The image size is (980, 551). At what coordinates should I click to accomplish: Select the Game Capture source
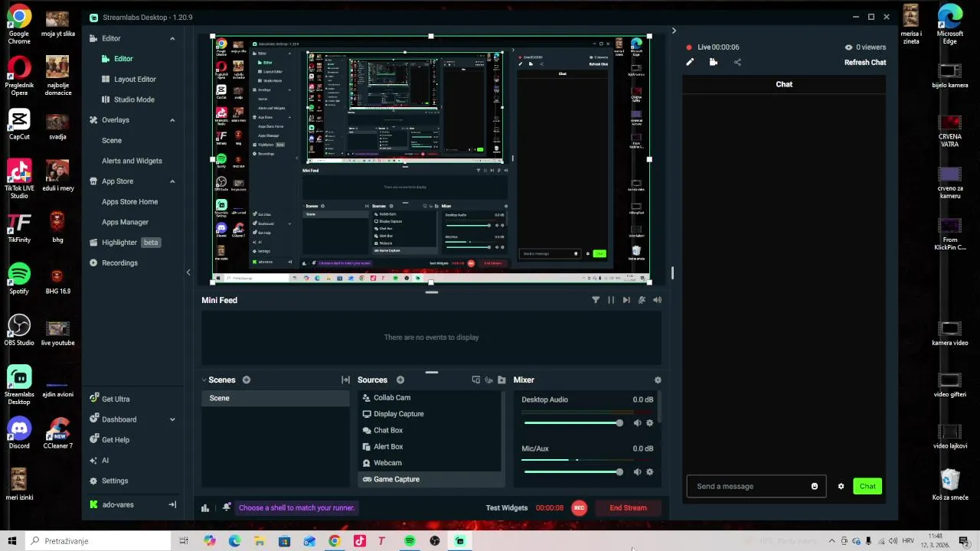431,479
